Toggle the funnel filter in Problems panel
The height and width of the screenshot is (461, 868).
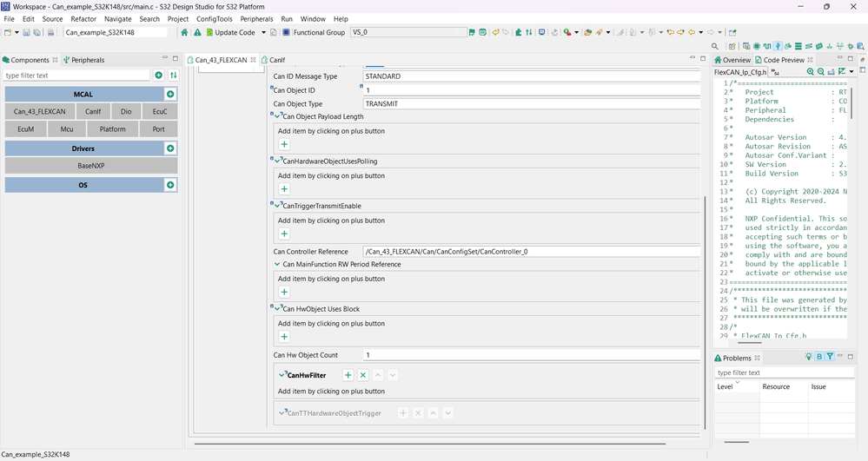tap(830, 357)
